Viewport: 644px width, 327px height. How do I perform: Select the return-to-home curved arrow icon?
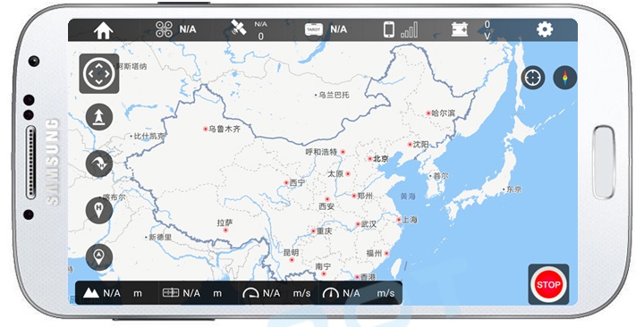point(99,163)
